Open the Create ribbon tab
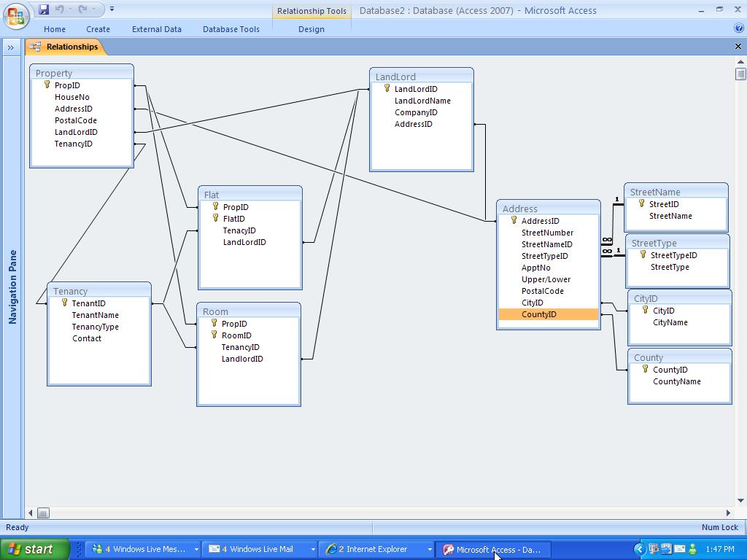Image resolution: width=747 pixels, height=560 pixels. point(98,29)
